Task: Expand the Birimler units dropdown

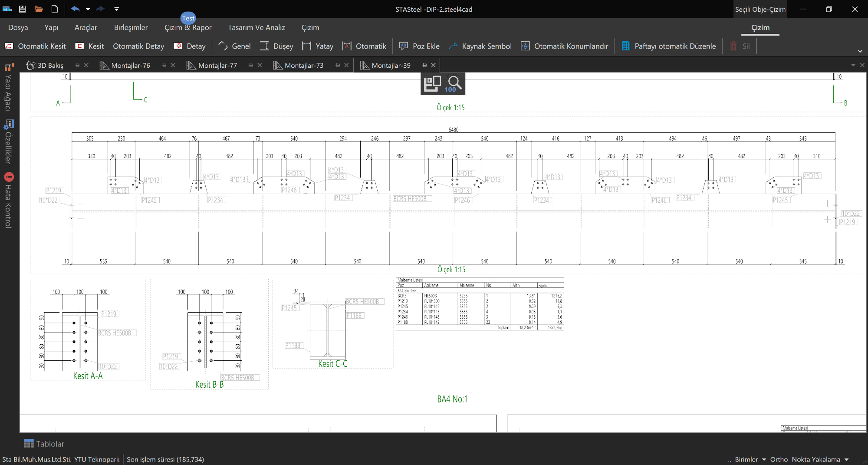Action: [x=750, y=459]
